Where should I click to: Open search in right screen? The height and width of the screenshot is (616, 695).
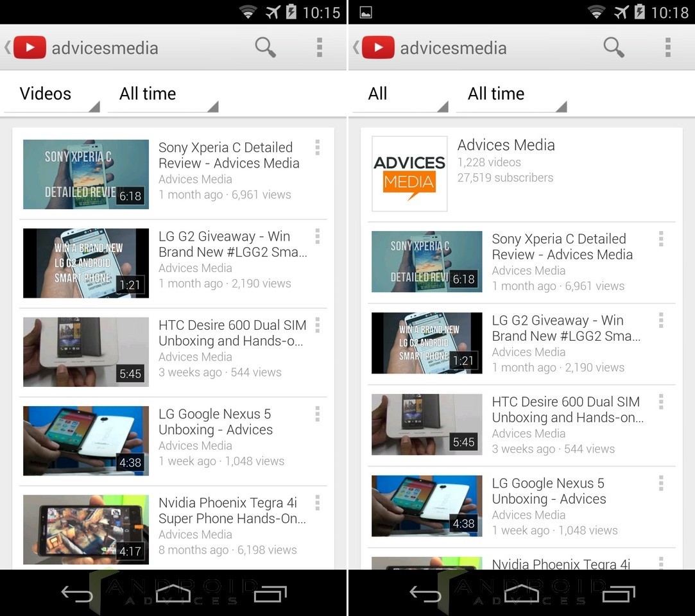coord(614,47)
